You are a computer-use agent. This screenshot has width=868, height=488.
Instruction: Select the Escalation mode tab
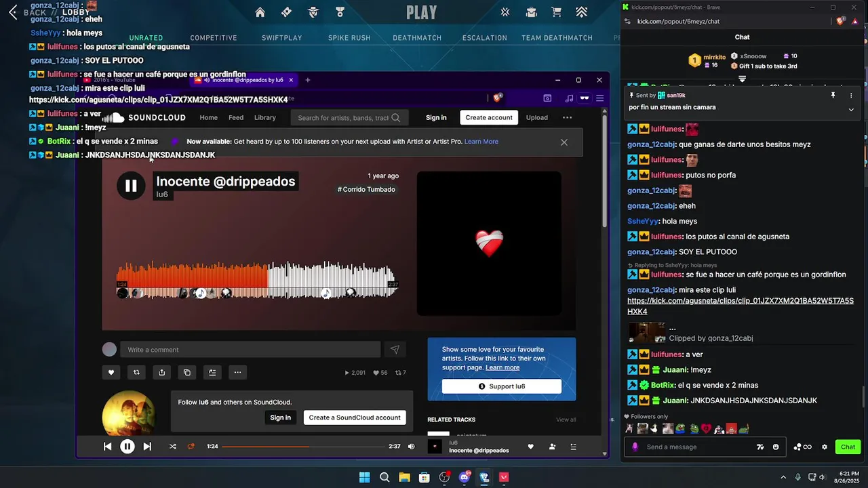484,38
